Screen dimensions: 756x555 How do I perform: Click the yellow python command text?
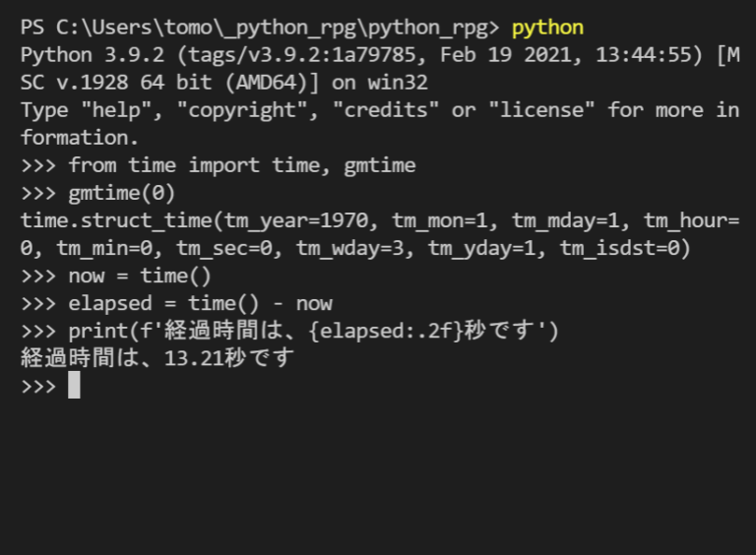(547, 27)
